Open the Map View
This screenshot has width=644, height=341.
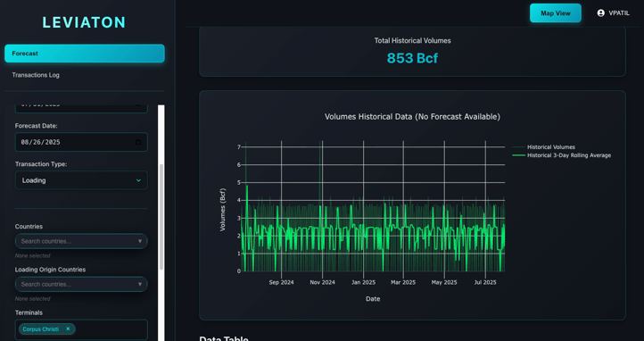[x=556, y=13]
